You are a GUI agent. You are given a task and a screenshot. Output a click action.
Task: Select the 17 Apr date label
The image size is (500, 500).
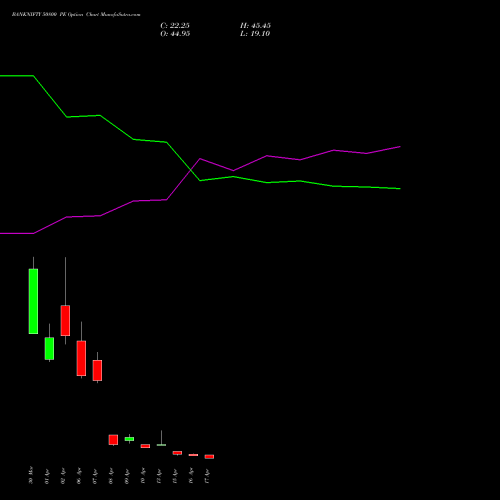(x=207, y=476)
